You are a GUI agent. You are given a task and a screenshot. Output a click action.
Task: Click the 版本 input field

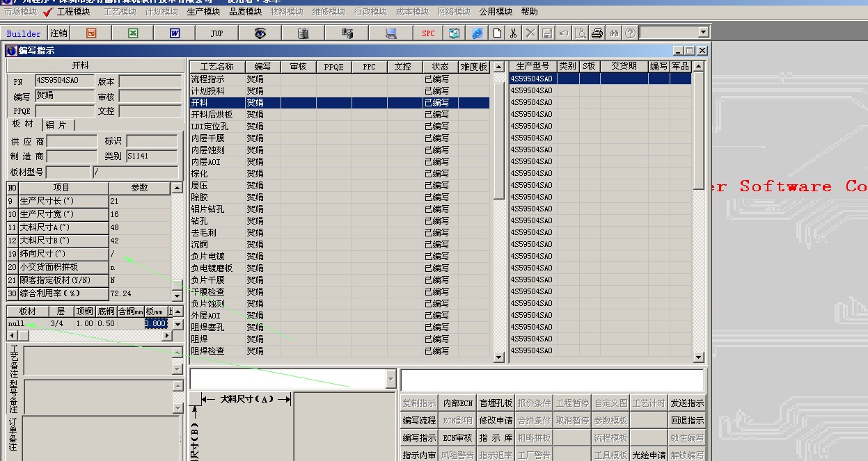(149, 81)
